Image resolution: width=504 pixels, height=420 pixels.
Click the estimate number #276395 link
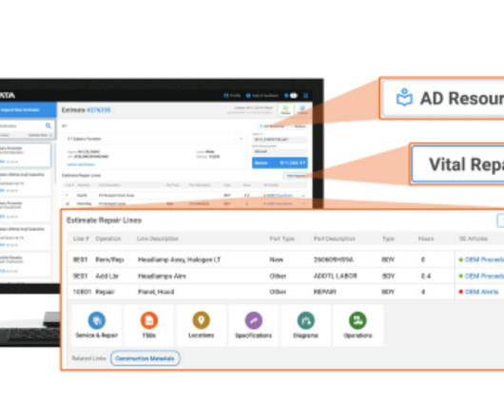[x=99, y=110]
